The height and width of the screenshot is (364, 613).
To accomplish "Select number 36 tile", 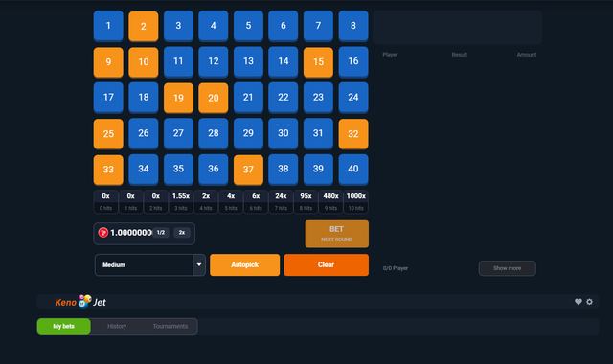I will pyautogui.click(x=214, y=170).
